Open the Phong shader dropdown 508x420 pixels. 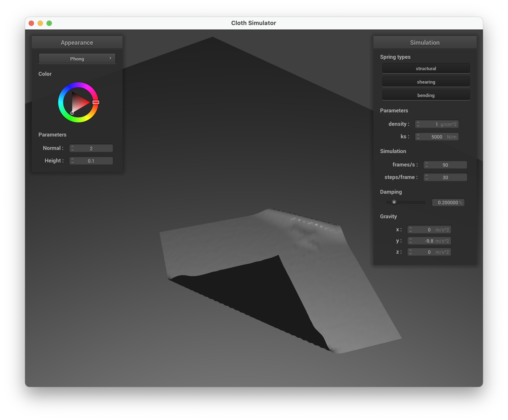[77, 59]
